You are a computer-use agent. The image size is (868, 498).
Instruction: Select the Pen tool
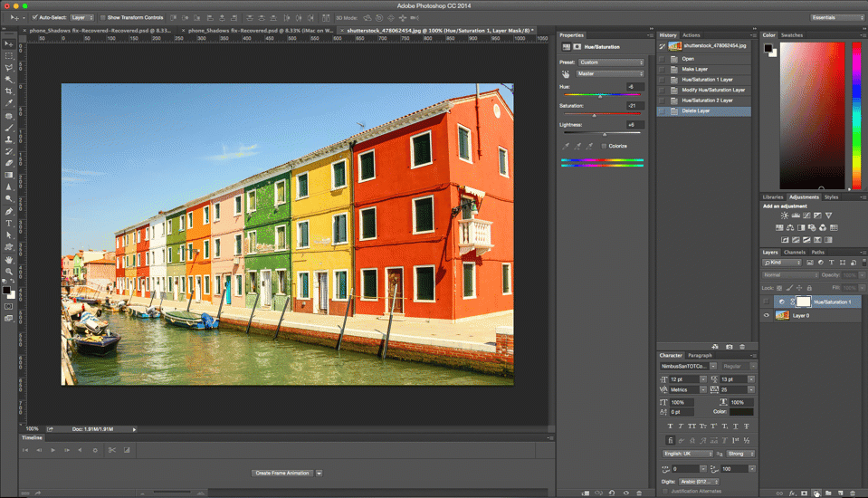(9, 211)
